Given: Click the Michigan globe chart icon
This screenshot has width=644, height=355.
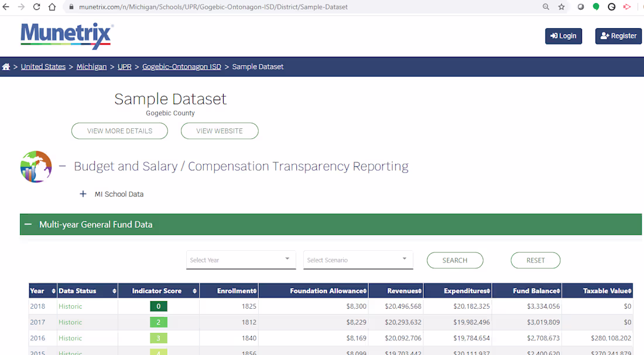Looking at the screenshot, I should coord(36,166).
